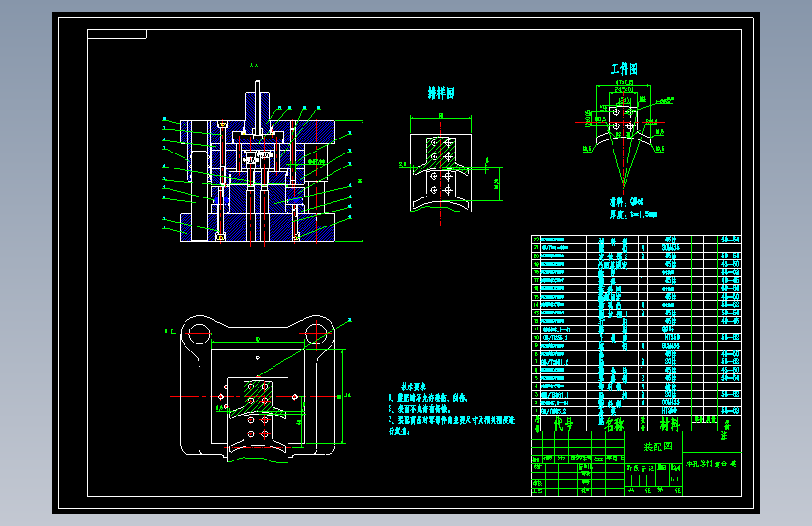Select second numbered line of technical requirements
This screenshot has height=526, width=812.
(419, 409)
